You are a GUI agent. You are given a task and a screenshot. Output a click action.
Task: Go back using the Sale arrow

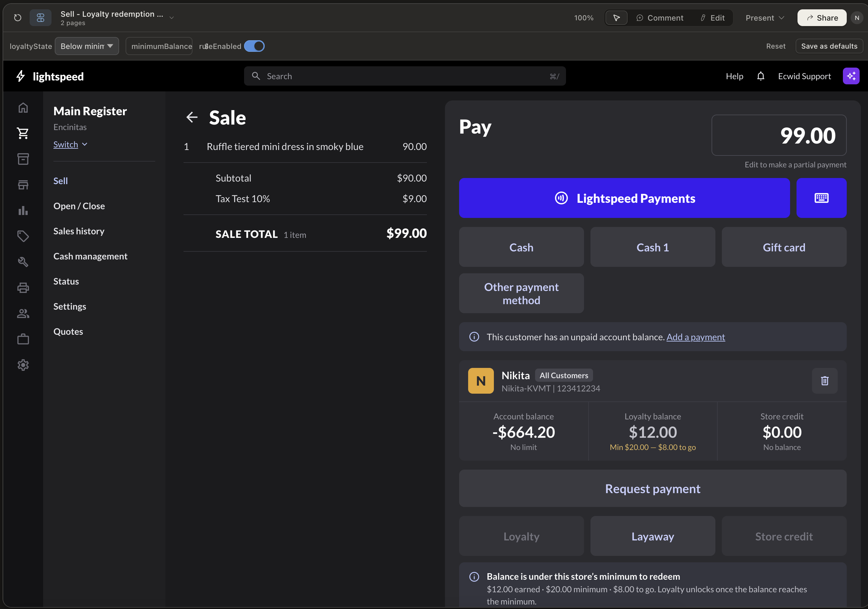192,117
